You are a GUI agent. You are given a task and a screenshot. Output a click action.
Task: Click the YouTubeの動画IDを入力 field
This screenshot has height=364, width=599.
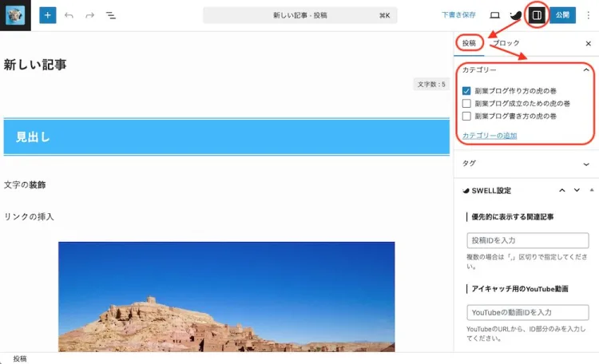[x=528, y=312]
